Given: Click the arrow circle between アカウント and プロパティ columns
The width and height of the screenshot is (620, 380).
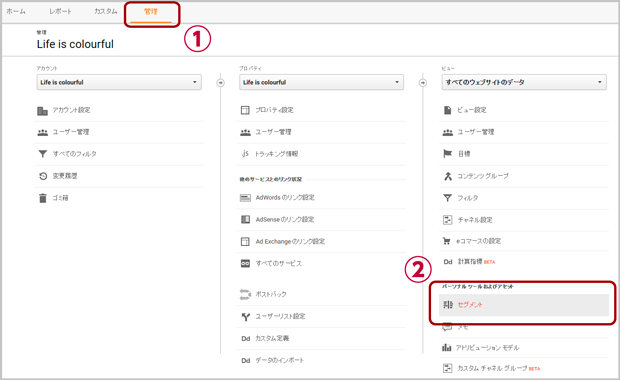Looking at the screenshot, I should [221, 83].
